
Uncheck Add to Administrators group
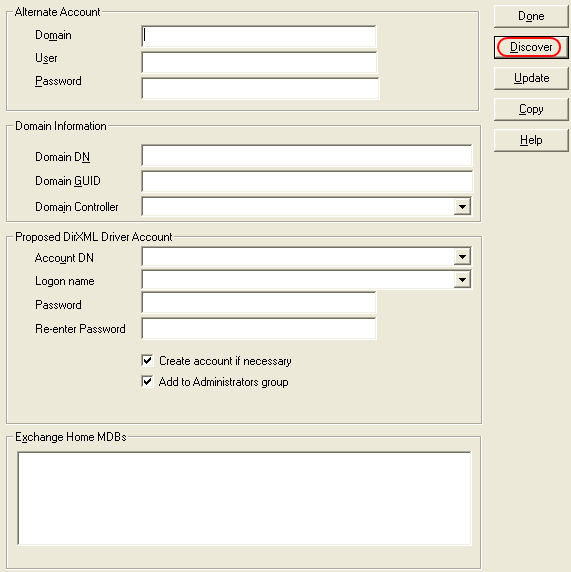(147, 382)
